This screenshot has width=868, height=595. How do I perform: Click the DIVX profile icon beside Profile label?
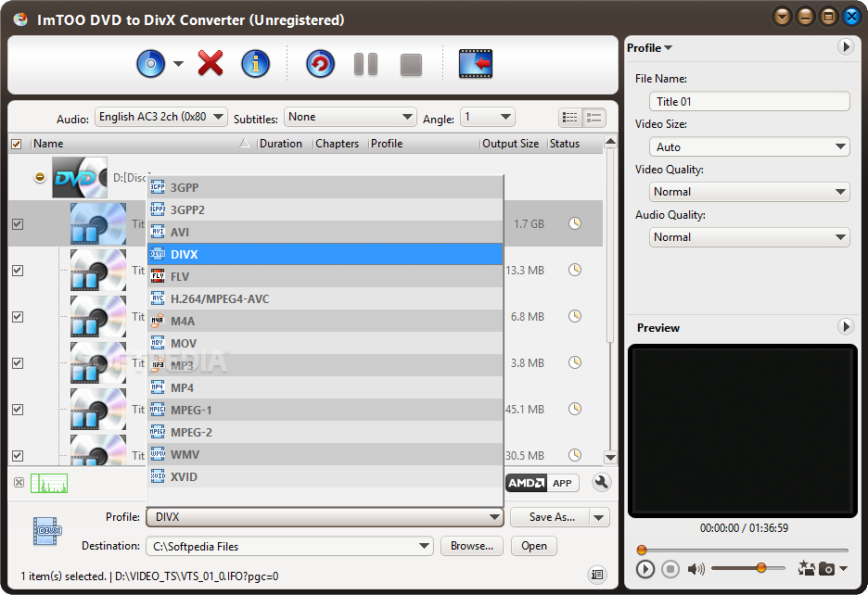click(47, 531)
